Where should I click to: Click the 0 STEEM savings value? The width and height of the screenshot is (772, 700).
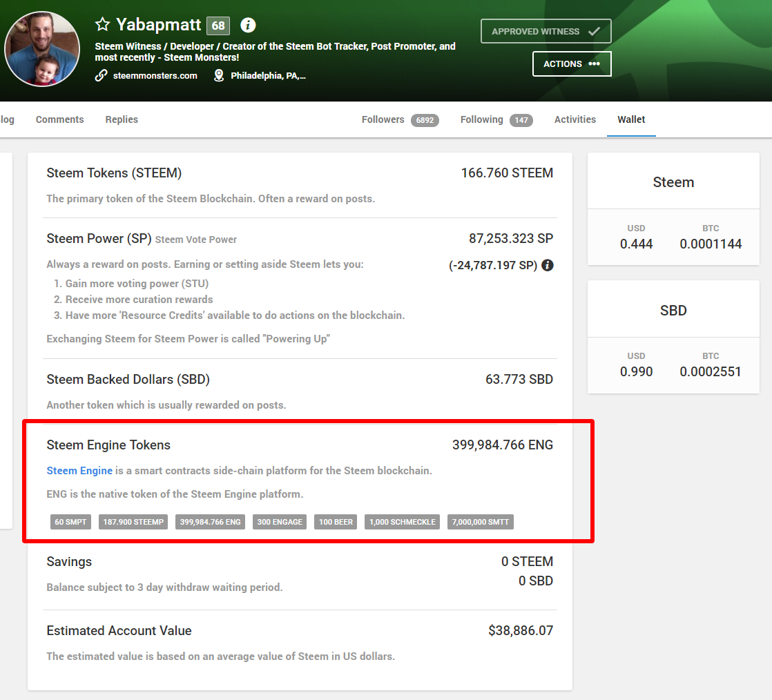pos(528,562)
